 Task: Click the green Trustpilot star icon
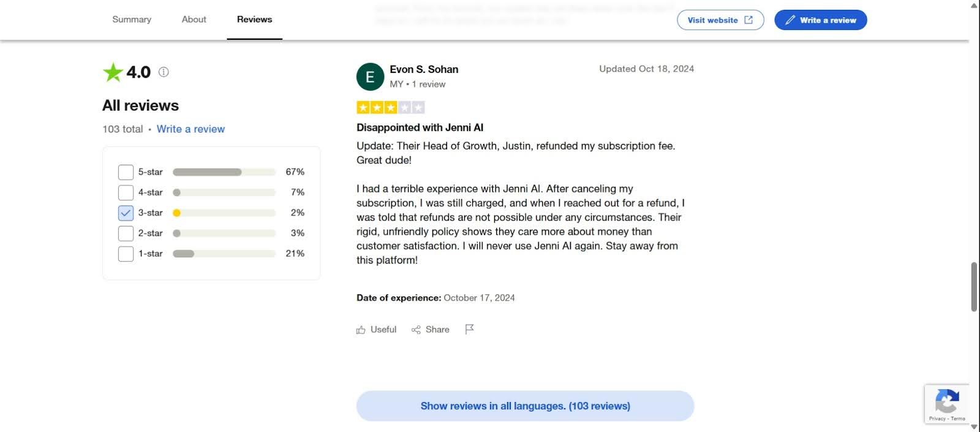111,72
